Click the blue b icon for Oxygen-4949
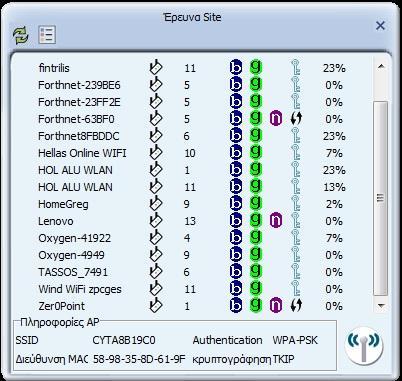The height and width of the screenshot is (381, 402). click(x=236, y=254)
